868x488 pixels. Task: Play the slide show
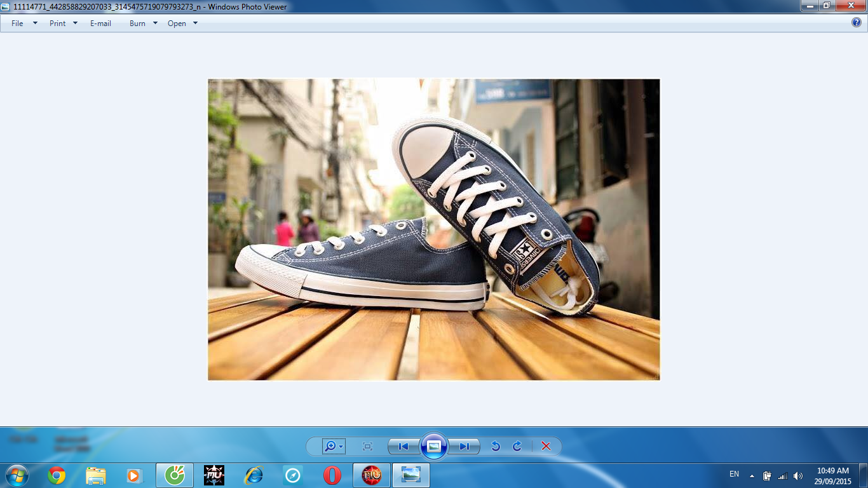434,446
